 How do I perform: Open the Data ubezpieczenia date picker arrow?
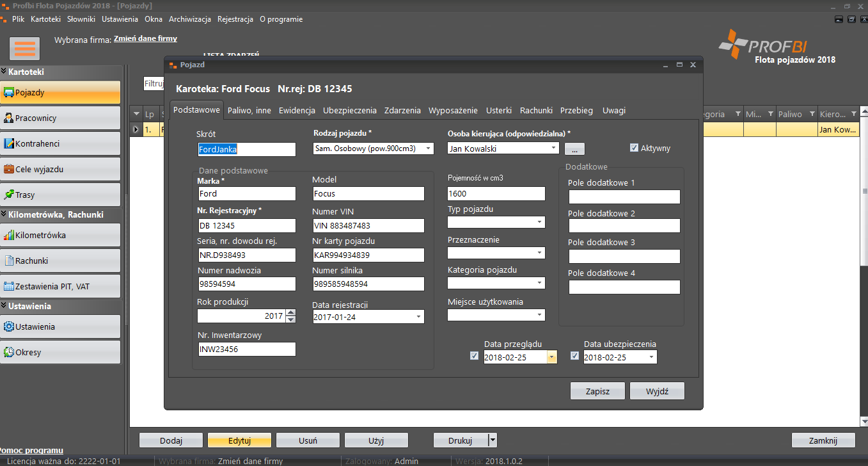point(651,357)
